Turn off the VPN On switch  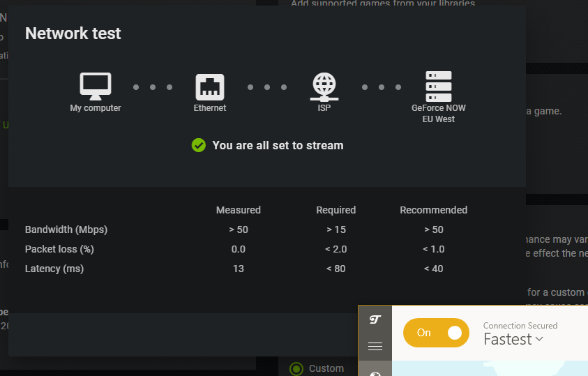pyautogui.click(x=434, y=333)
